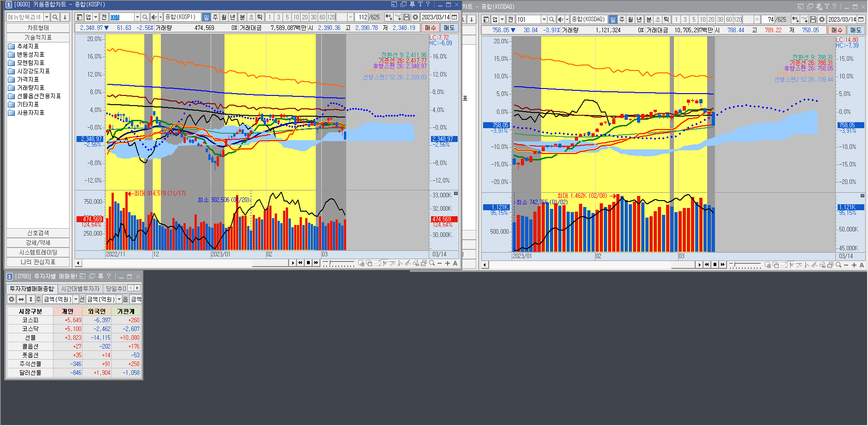Image resolution: width=868 pixels, height=426 pixels.
Task: Select the minute '분' period in the KOSDAQ toolbar
Action: [649, 19]
